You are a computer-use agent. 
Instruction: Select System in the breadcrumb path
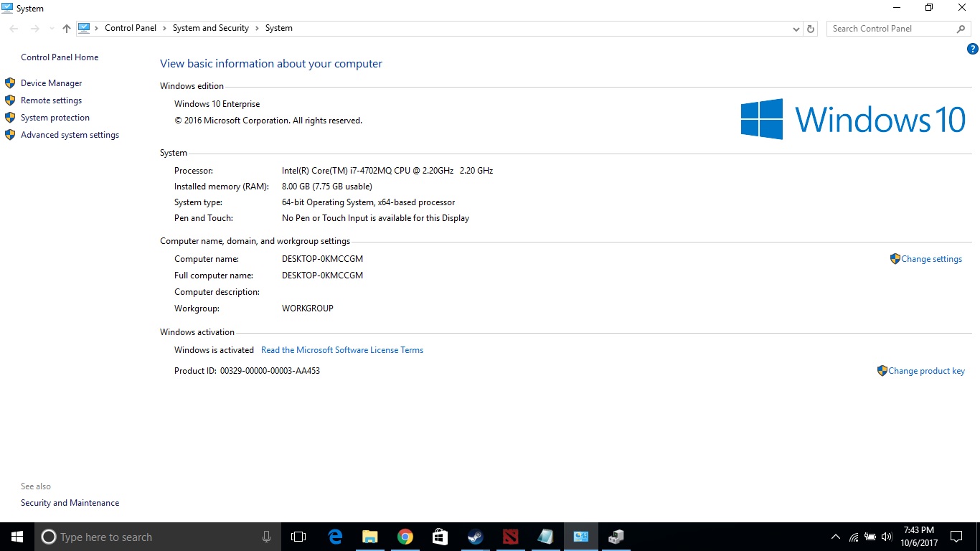tap(279, 28)
